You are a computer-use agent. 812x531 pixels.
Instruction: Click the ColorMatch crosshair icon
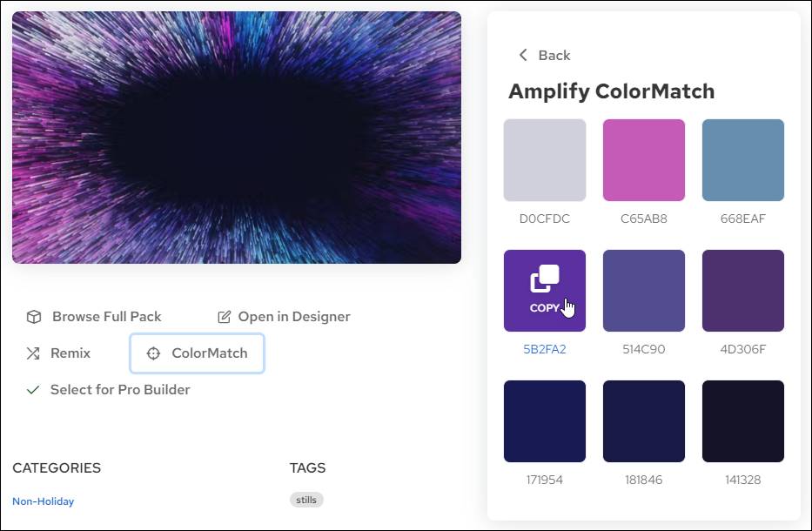154,353
